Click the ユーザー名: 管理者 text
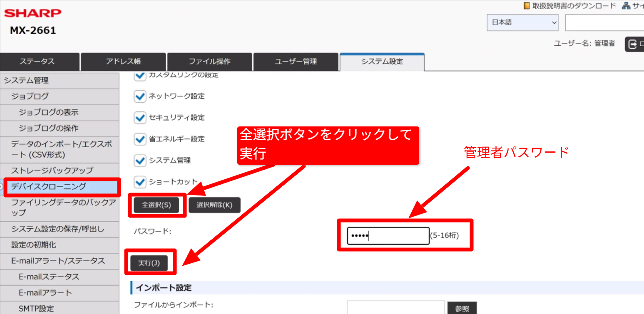This screenshot has width=644, height=314. tap(584, 44)
